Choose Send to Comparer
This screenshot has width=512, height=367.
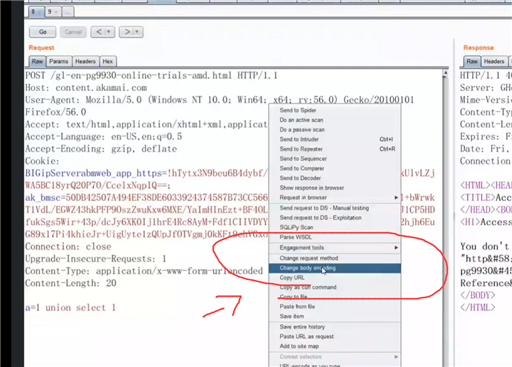click(335, 168)
